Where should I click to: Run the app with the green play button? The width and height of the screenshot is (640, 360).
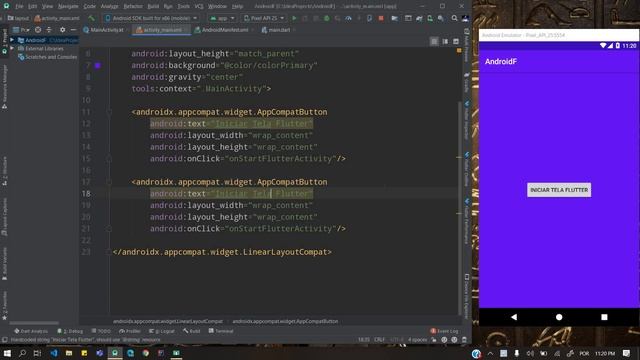(294, 18)
